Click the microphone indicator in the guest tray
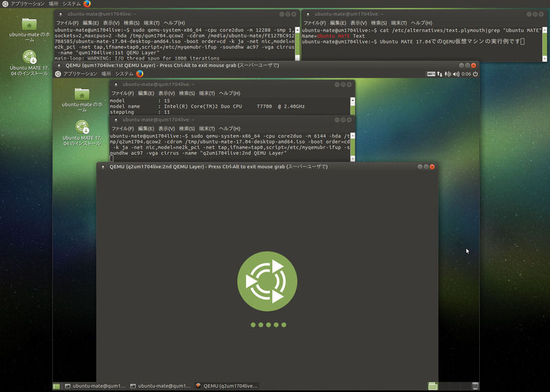550x392 pixels. click(448, 74)
